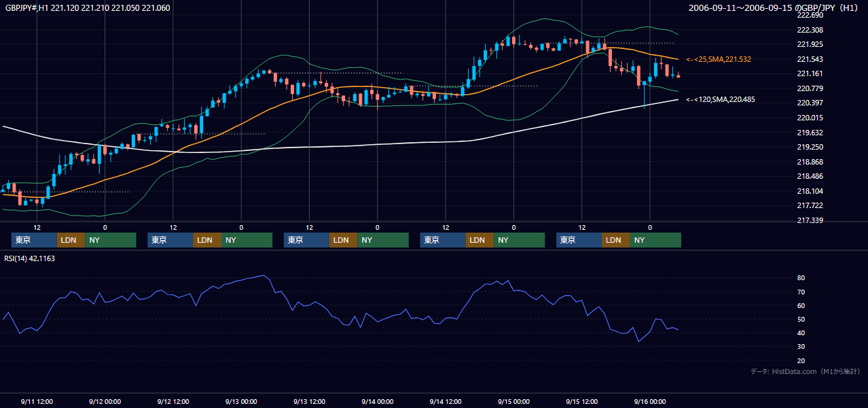Click the last NY session block
The height and width of the screenshot is (408, 868).
[655, 240]
